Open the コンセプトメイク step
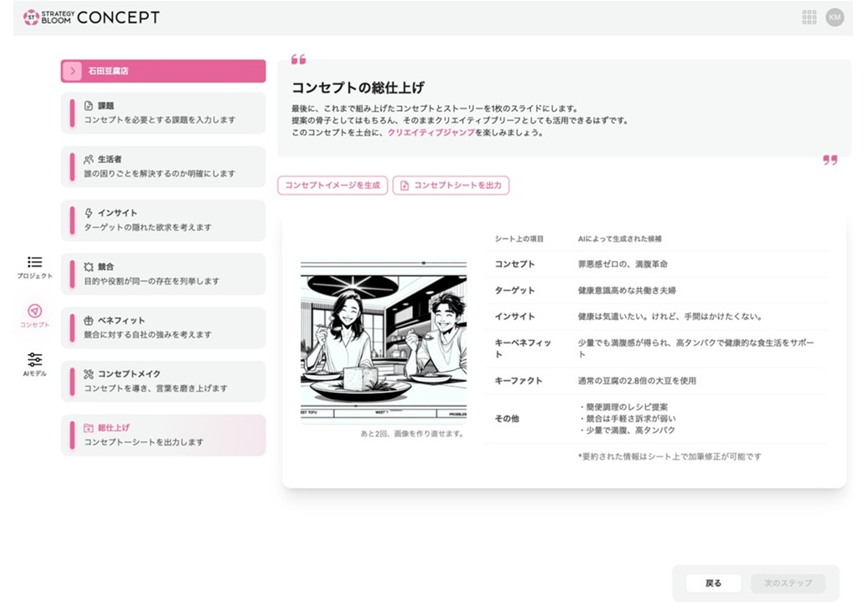The width and height of the screenshot is (868, 608). (163, 381)
